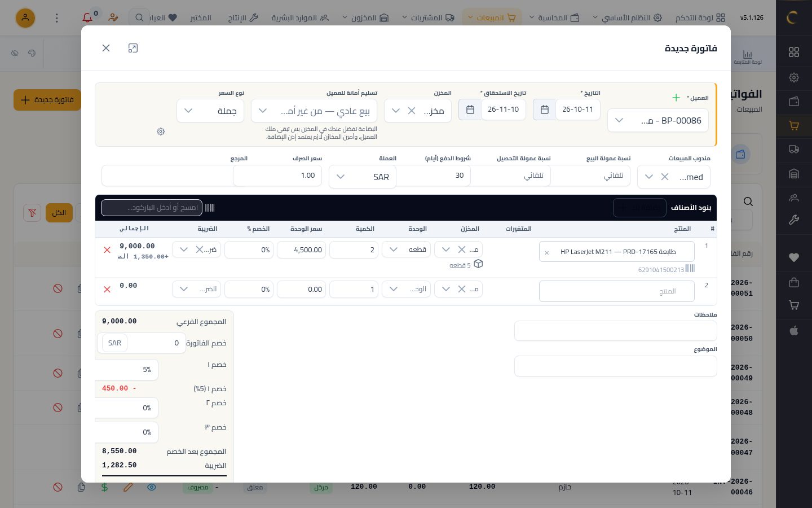Click the product field in row 2

pos(616,291)
